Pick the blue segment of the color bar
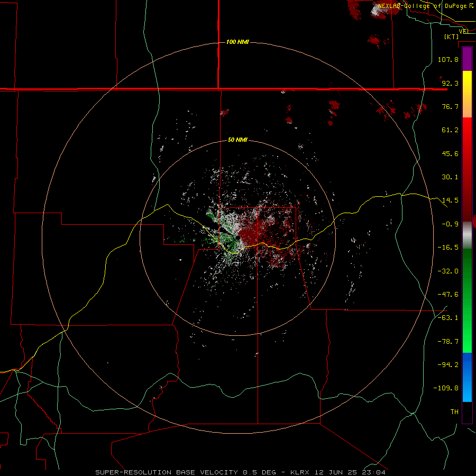476x476 pixels. click(467, 377)
